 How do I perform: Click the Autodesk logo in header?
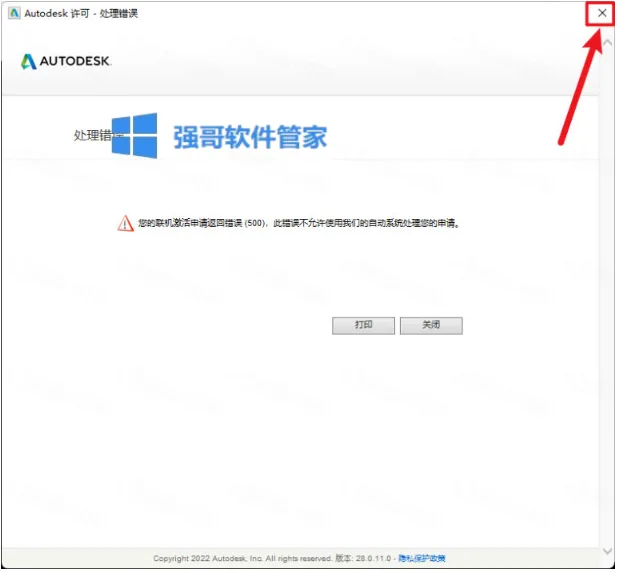point(66,61)
